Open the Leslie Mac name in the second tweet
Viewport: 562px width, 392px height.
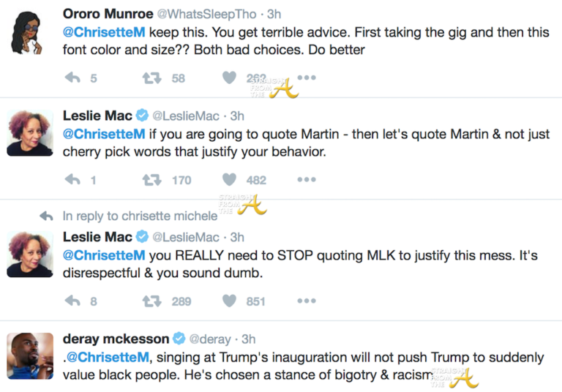coord(97,116)
